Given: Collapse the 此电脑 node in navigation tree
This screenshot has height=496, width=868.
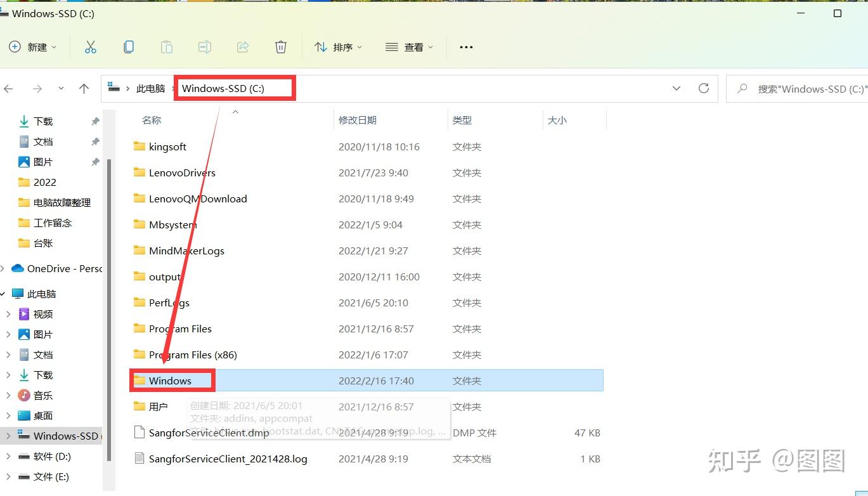Looking at the screenshot, I should (x=4, y=294).
